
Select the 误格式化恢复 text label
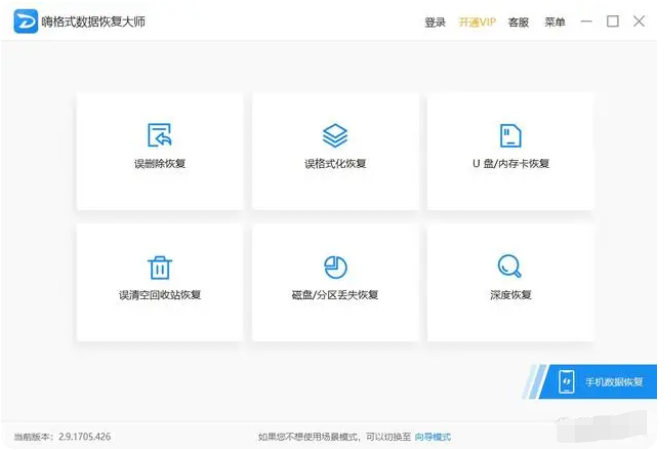[x=335, y=163]
